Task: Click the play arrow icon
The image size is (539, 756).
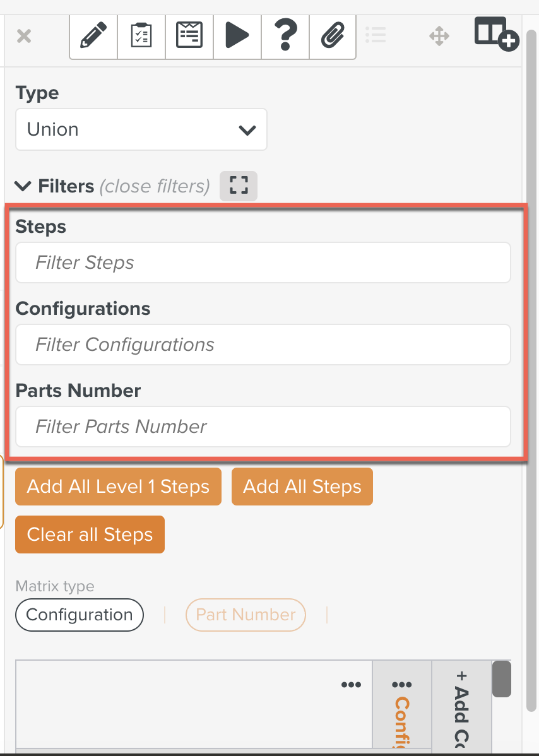Action: coord(237,36)
